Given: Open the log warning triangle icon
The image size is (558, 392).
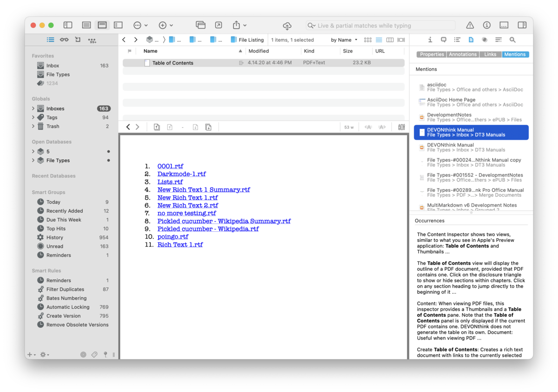Looking at the screenshot, I should 470,25.
